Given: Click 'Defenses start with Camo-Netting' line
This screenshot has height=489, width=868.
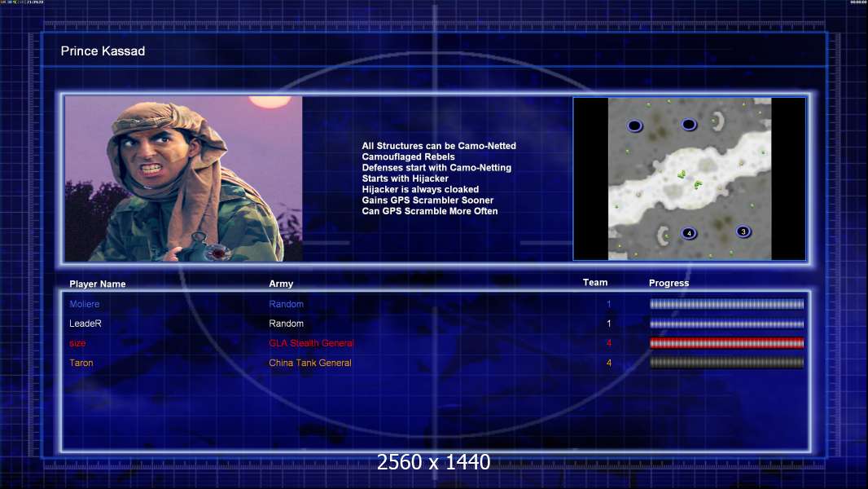Looking at the screenshot, I should [x=436, y=167].
